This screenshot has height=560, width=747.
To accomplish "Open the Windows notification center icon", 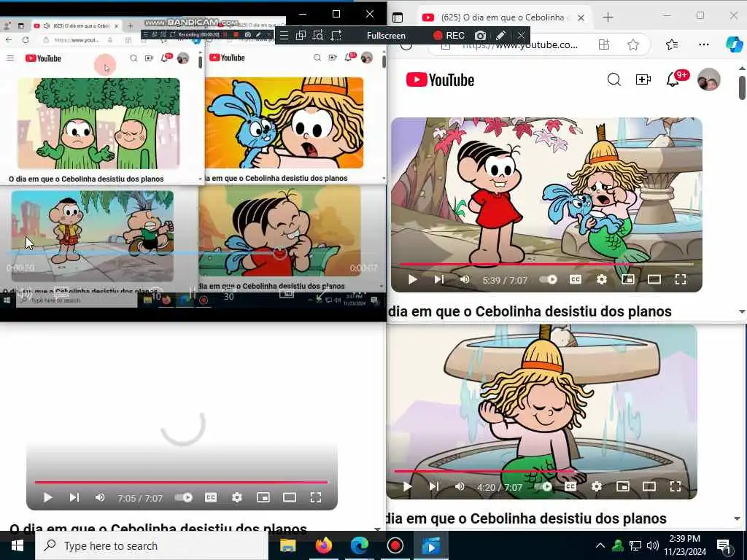I will pos(724,545).
